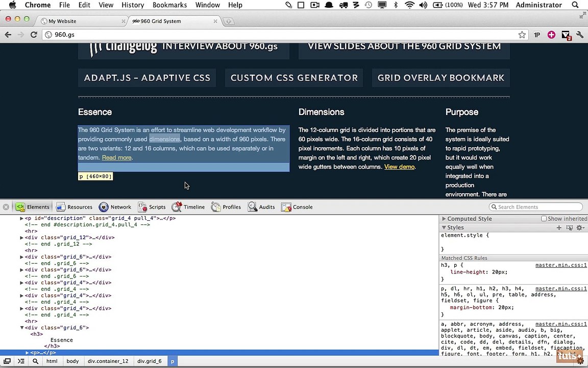Screen dimensions: 588x368
Task: Expand the p#description element node
Action: point(22,218)
